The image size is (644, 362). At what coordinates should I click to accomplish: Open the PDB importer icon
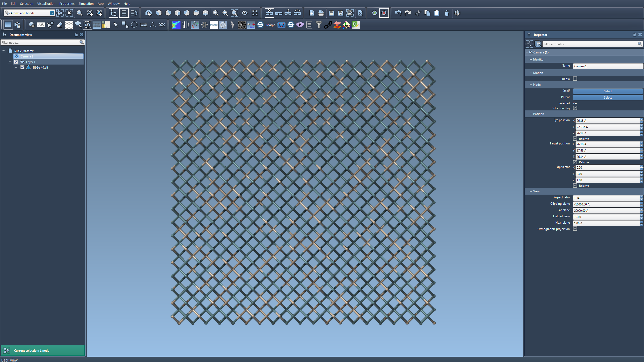tap(213, 25)
